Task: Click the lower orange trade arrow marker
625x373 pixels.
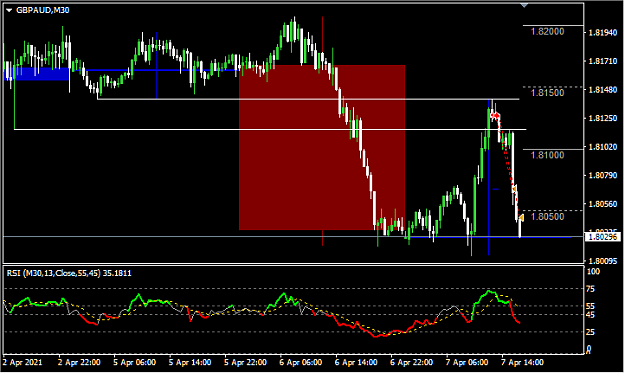Action: 521,218
